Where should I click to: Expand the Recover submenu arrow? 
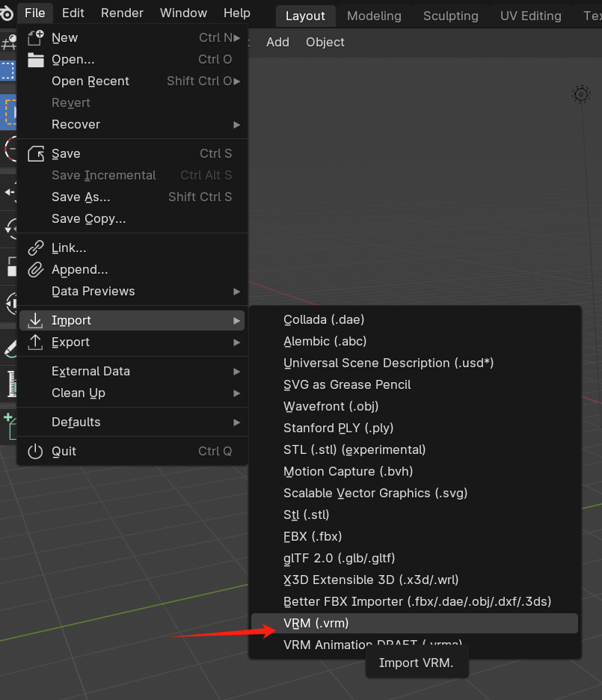[237, 125]
